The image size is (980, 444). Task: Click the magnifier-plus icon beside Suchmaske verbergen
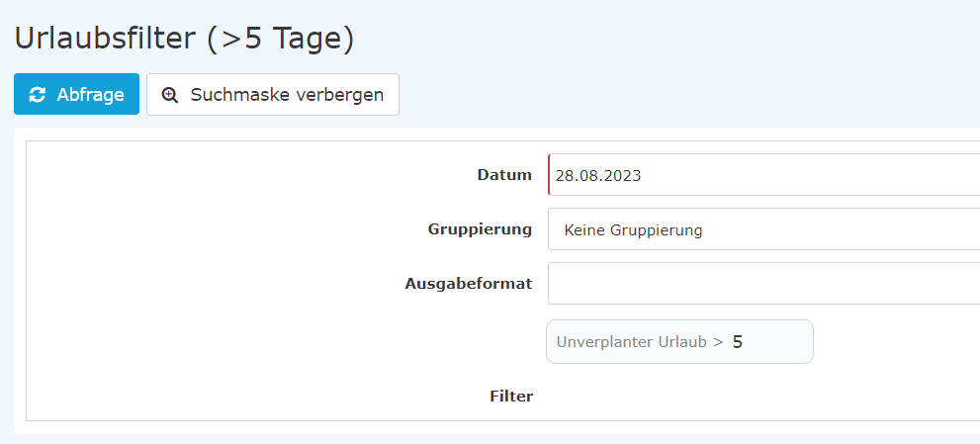pyautogui.click(x=170, y=95)
